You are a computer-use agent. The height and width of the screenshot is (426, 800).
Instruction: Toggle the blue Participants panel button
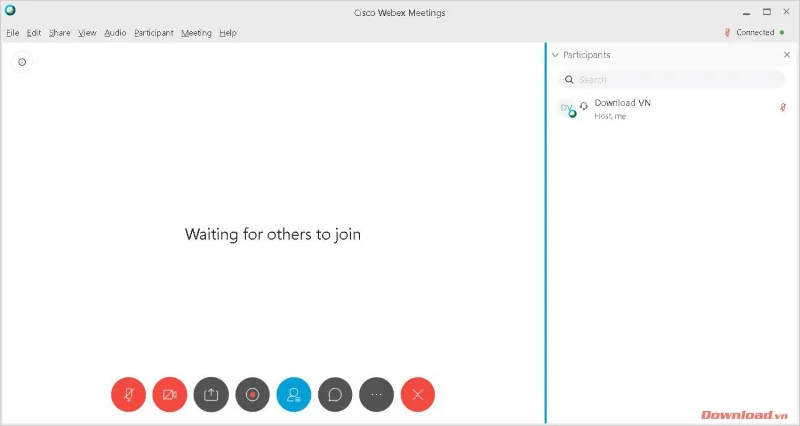point(294,394)
